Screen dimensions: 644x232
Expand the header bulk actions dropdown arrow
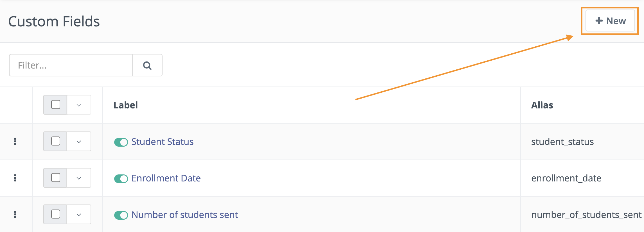coord(79,105)
